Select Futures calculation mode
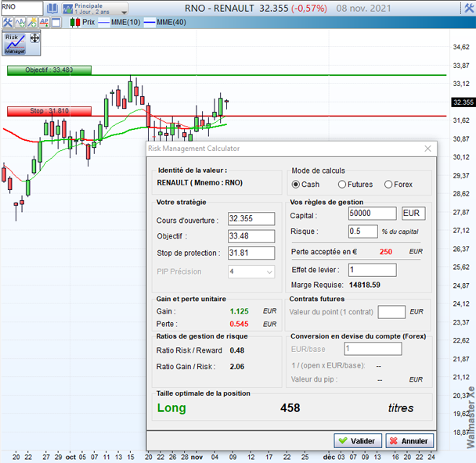Image resolution: width=476 pixels, height=463 pixels. [342, 185]
